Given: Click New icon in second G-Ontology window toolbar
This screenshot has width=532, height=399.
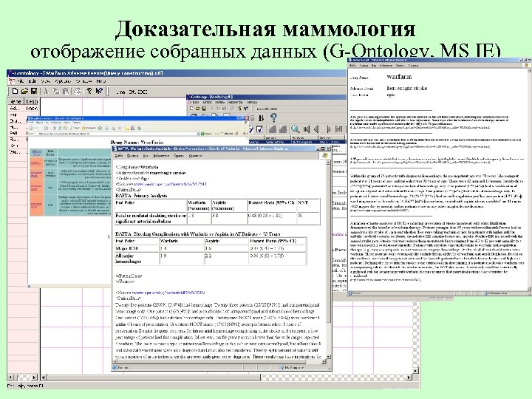Looking at the screenshot, I should pos(191,109).
